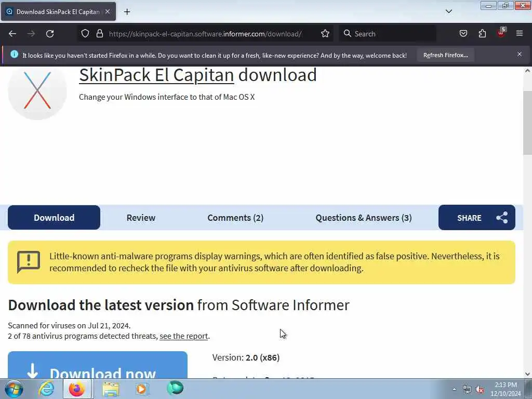Open Windows Explorer folder in taskbar
532x399 pixels.
[111, 389]
